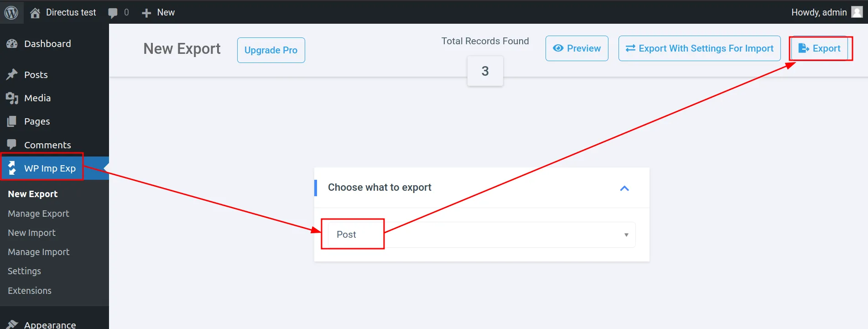Click the home icon beside Directus test
Screen dimensions: 868x329
click(x=35, y=12)
